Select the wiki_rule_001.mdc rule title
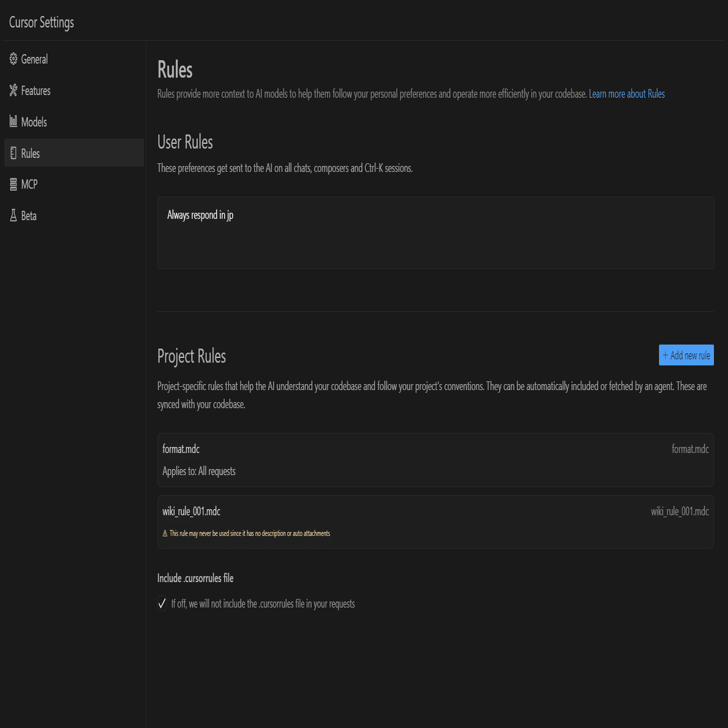The height and width of the screenshot is (728, 728). pyautogui.click(x=191, y=512)
